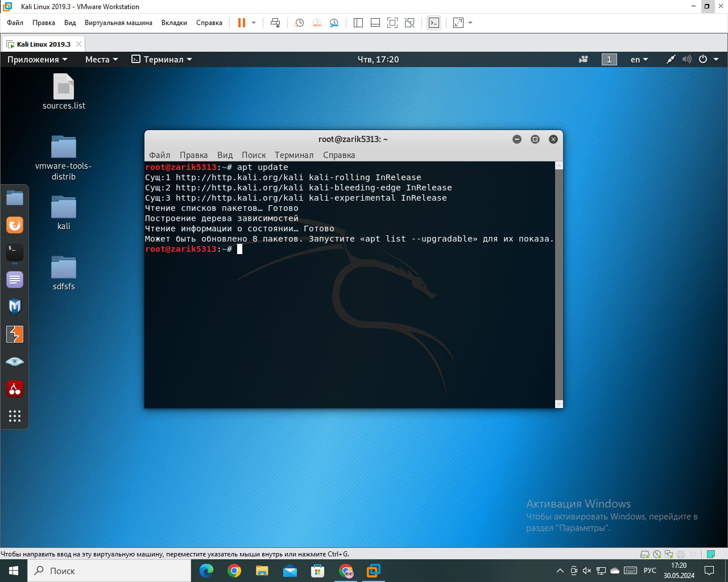This screenshot has width=728, height=582.
Task: Open the en keyboard layout dropdown
Action: pyautogui.click(x=639, y=59)
